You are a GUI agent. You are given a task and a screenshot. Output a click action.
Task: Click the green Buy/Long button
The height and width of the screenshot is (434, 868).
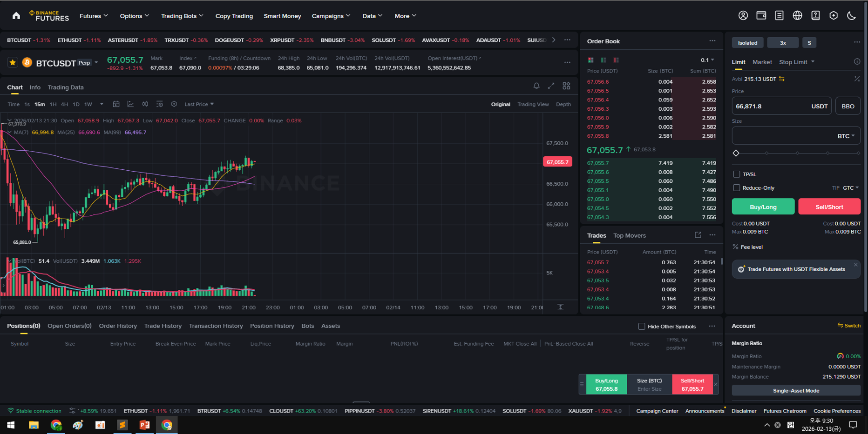[763, 207]
